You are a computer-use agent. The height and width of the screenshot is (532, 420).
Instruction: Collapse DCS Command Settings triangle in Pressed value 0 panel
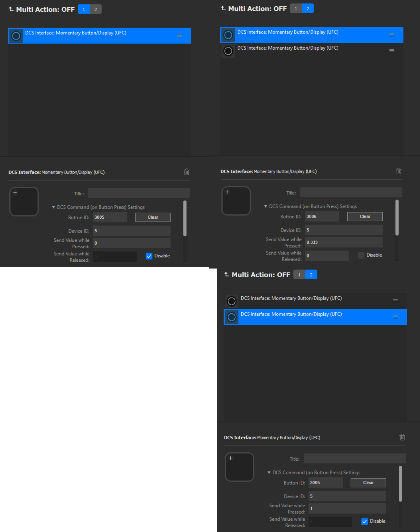(53, 207)
